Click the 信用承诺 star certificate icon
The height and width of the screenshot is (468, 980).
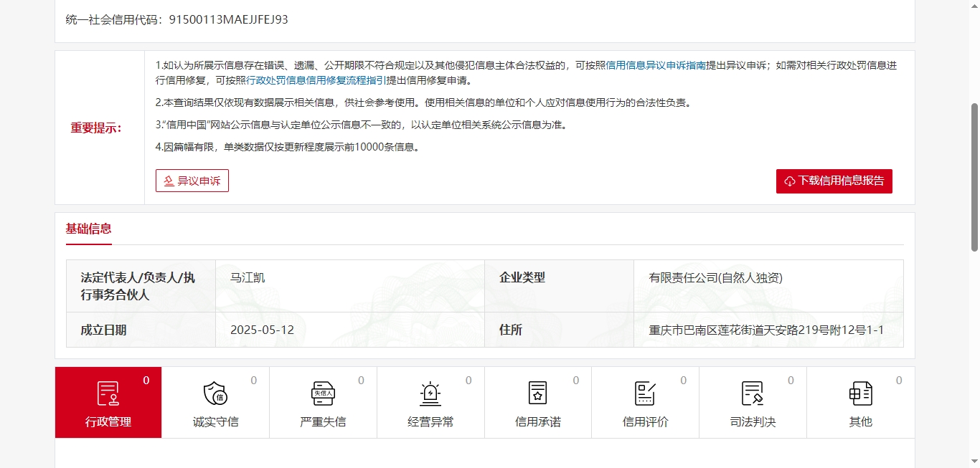(x=538, y=393)
